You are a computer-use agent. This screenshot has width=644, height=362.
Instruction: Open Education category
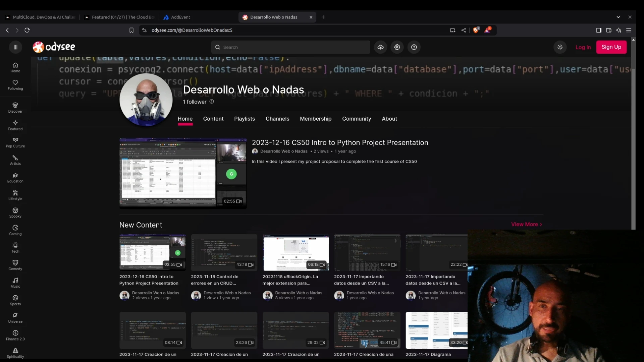(x=15, y=178)
